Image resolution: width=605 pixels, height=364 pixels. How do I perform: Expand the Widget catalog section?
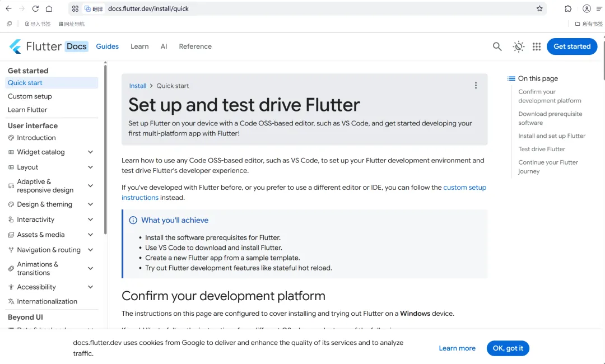point(90,152)
